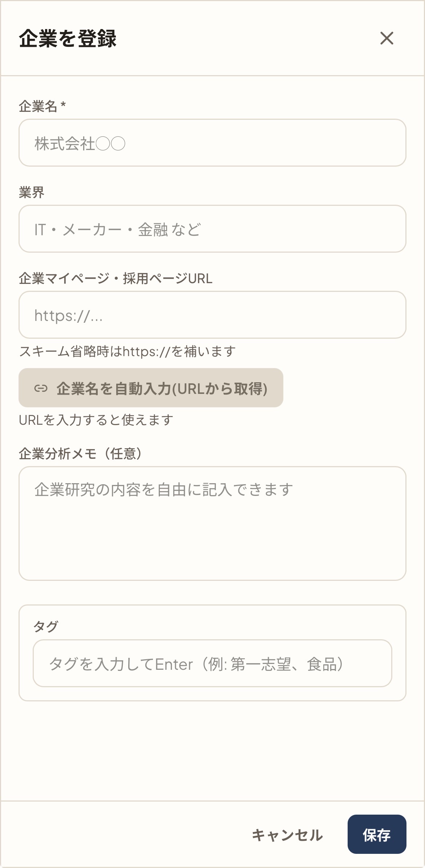Viewport: 425px width, 868px height.
Task: Click the 業界 label
Action: click(x=32, y=192)
